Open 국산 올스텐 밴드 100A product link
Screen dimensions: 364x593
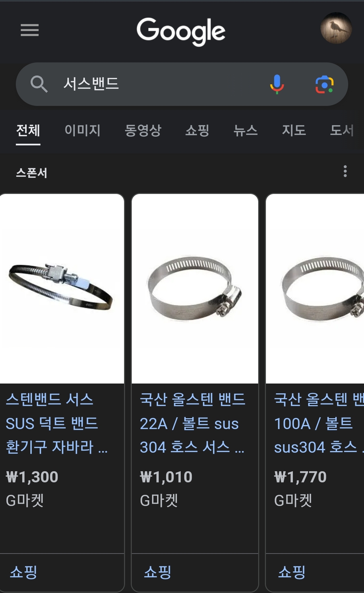click(319, 423)
